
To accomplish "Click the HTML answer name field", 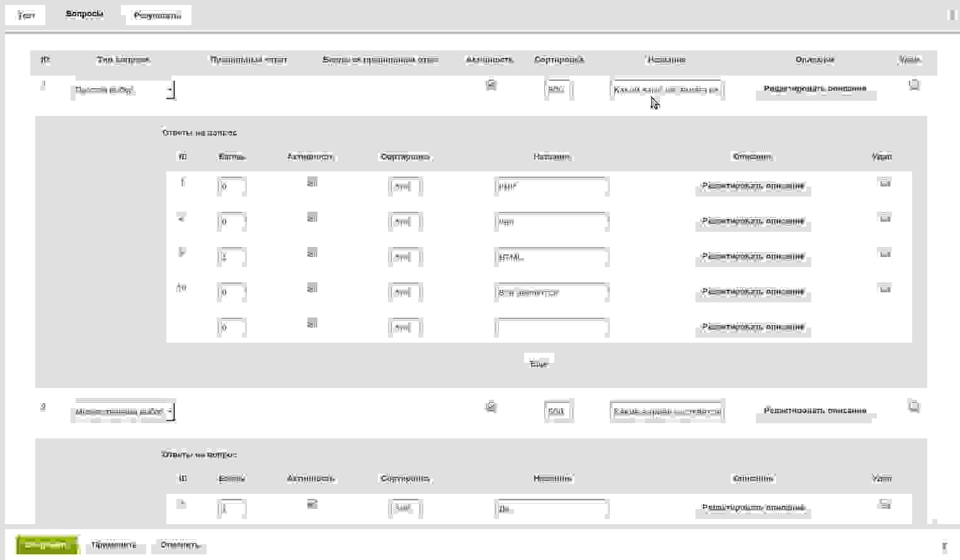I will [552, 257].
